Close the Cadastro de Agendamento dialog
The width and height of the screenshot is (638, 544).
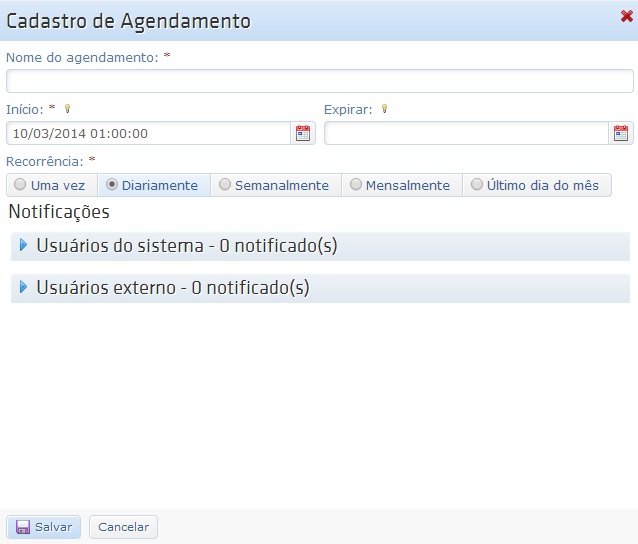(627, 16)
